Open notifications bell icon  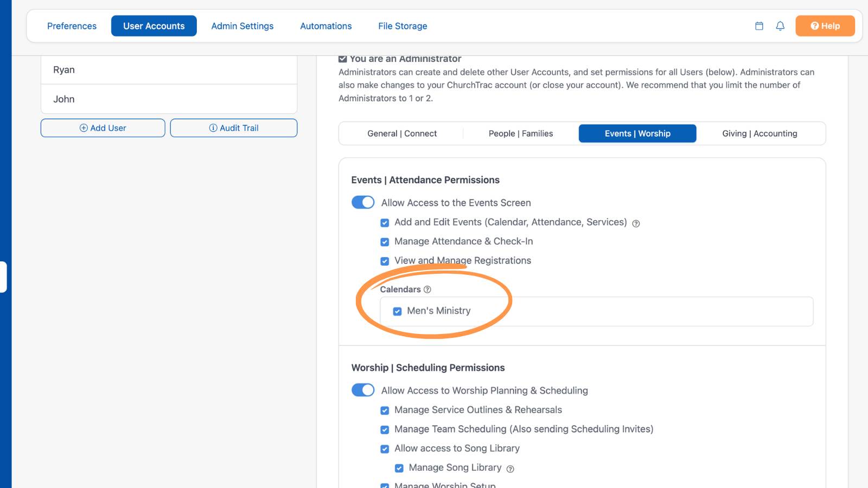(x=780, y=26)
